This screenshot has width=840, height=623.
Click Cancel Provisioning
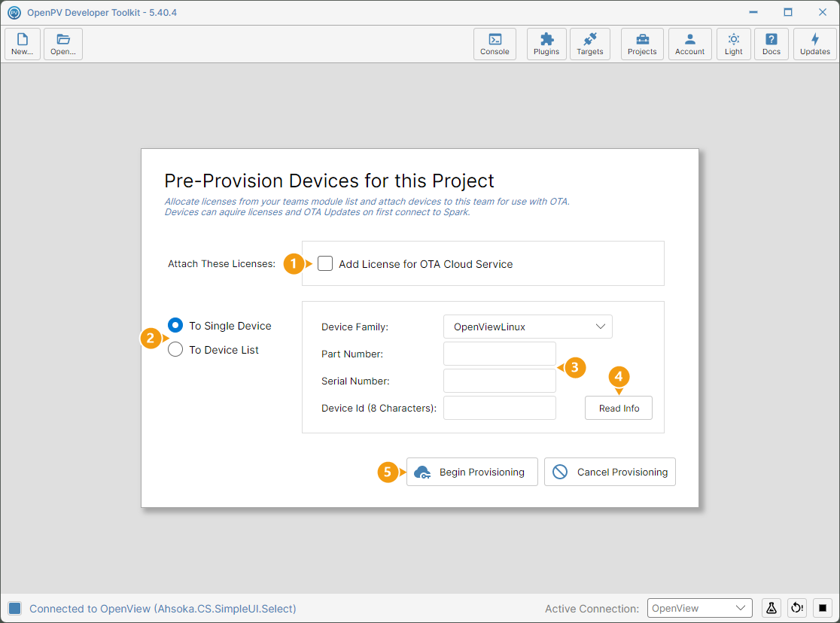tap(610, 472)
